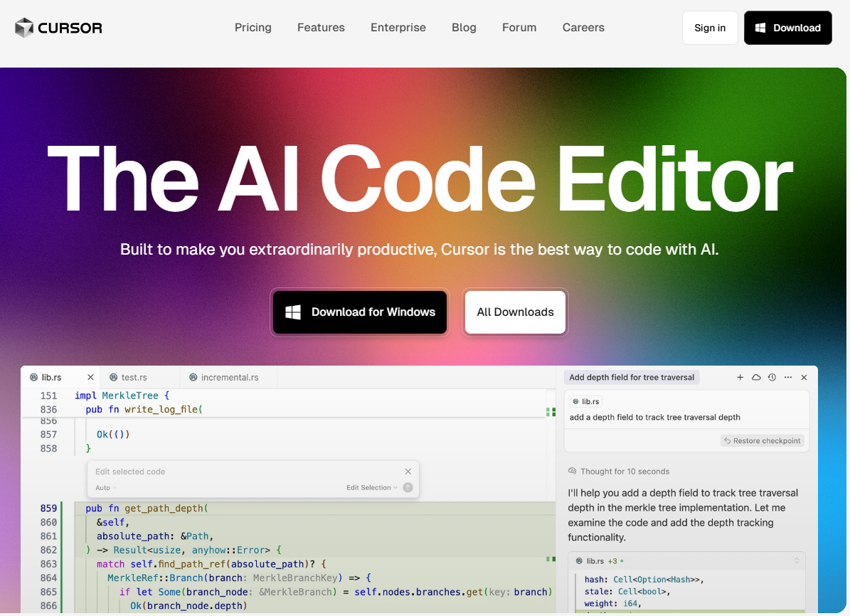Click the Windows logo in header Download button
850x616 pixels.
pos(760,28)
